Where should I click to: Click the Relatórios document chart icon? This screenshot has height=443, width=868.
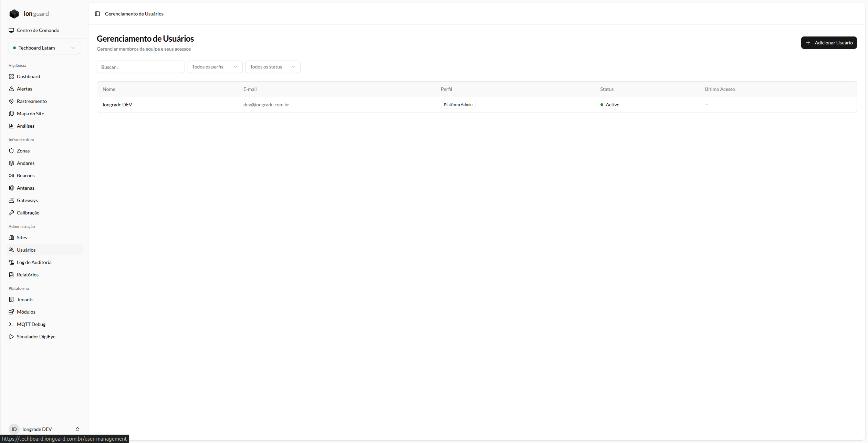(11, 275)
